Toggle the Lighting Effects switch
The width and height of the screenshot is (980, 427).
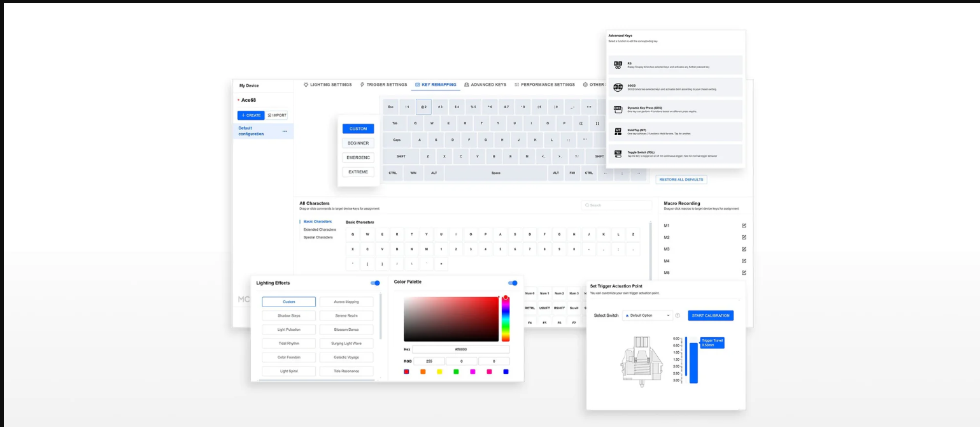375,283
